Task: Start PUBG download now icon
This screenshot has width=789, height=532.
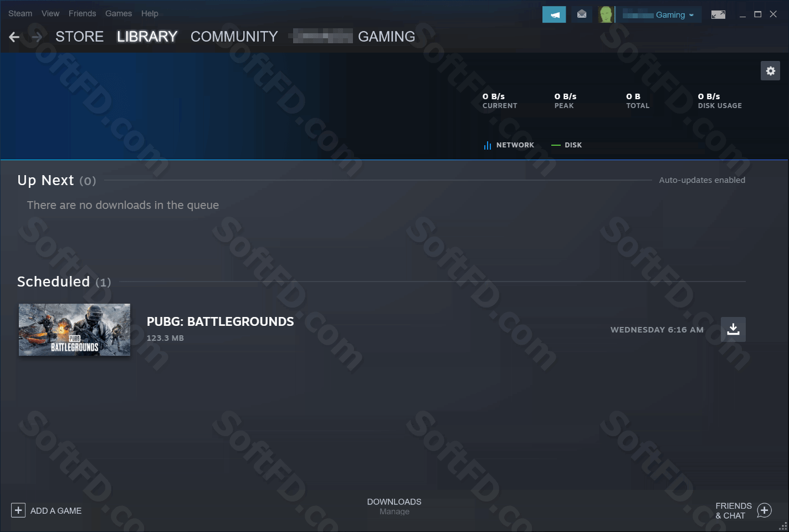Action: pyautogui.click(x=733, y=329)
